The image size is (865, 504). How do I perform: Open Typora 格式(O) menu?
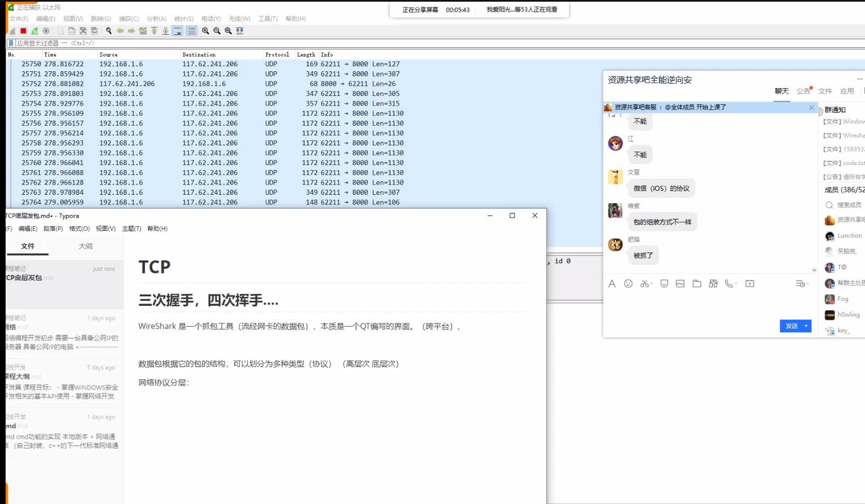(79, 228)
